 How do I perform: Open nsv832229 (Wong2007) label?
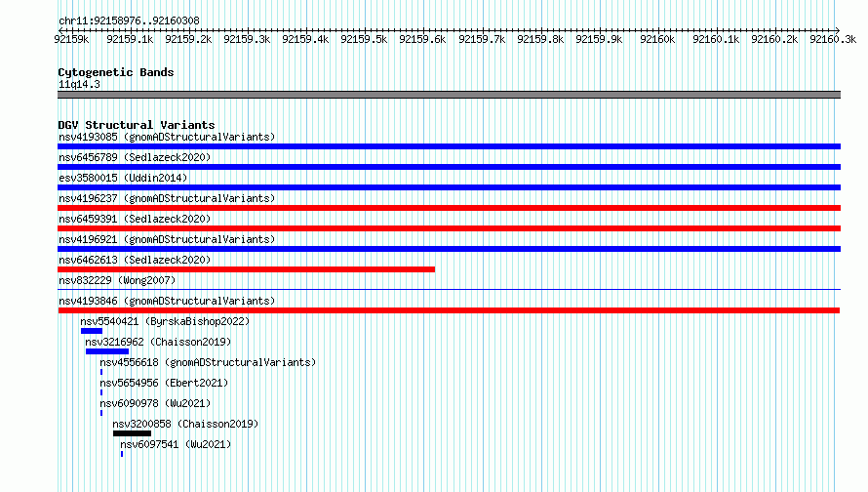tap(117, 280)
